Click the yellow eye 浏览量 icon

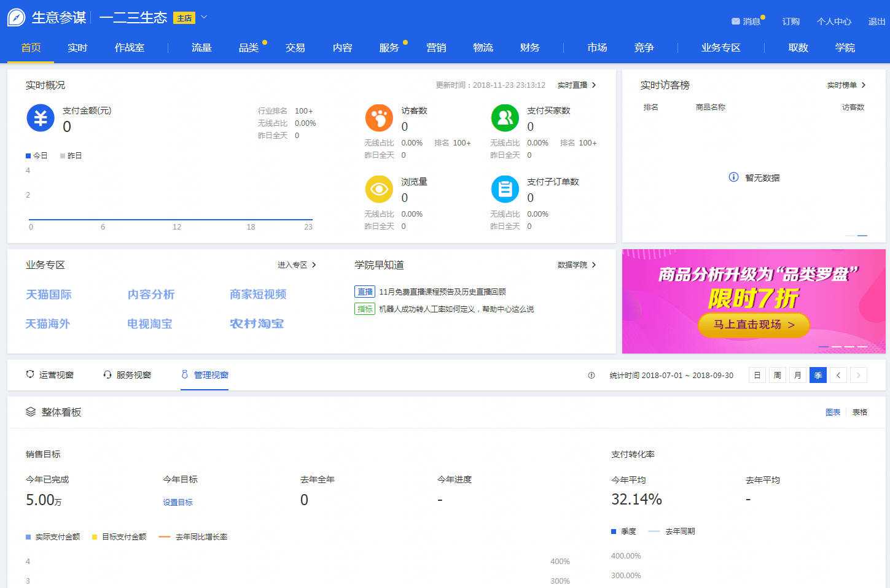tap(379, 189)
